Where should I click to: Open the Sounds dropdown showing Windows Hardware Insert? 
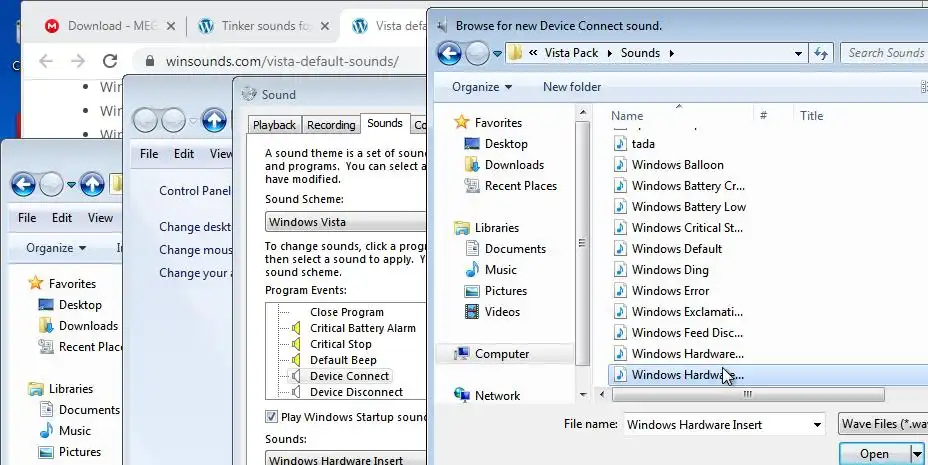(346, 460)
